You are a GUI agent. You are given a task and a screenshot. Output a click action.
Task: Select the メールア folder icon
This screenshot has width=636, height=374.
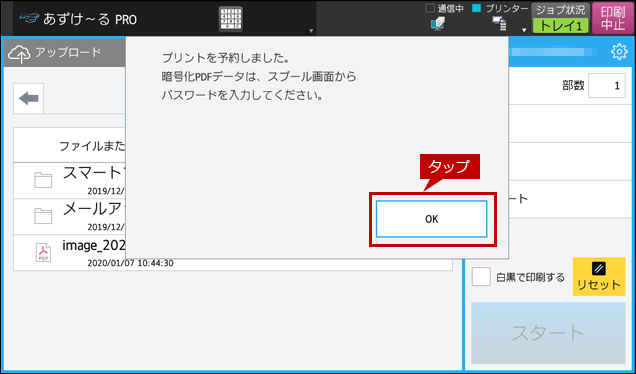[x=43, y=216]
